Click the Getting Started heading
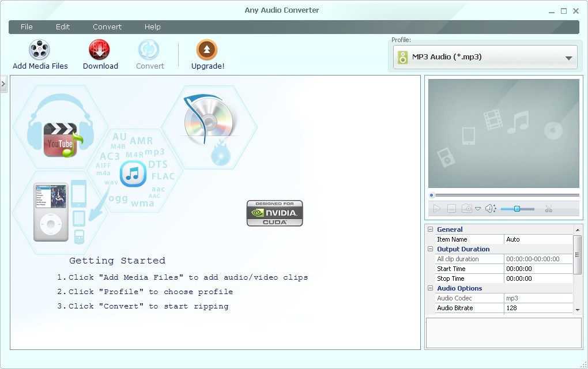This screenshot has height=369, width=588. (117, 260)
